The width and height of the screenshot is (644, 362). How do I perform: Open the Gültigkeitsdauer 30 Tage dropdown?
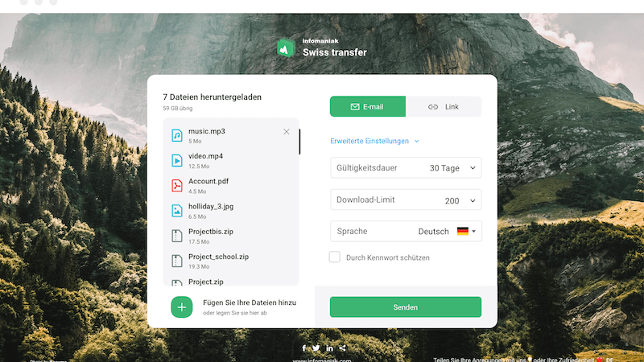tap(406, 168)
